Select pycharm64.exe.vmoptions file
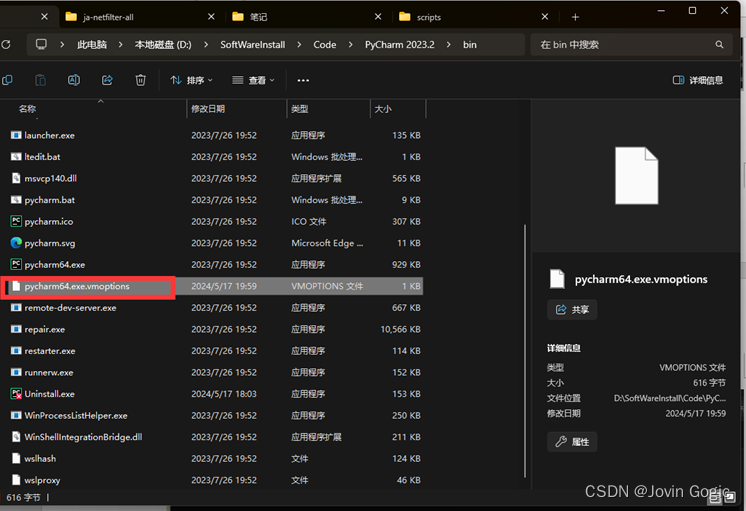 (212, 286)
